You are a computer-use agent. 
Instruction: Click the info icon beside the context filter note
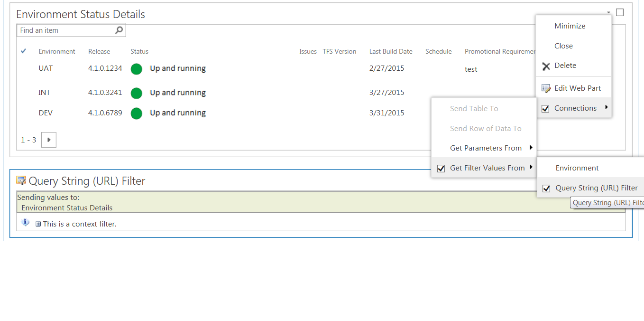pyautogui.click(x=25, y=222)
